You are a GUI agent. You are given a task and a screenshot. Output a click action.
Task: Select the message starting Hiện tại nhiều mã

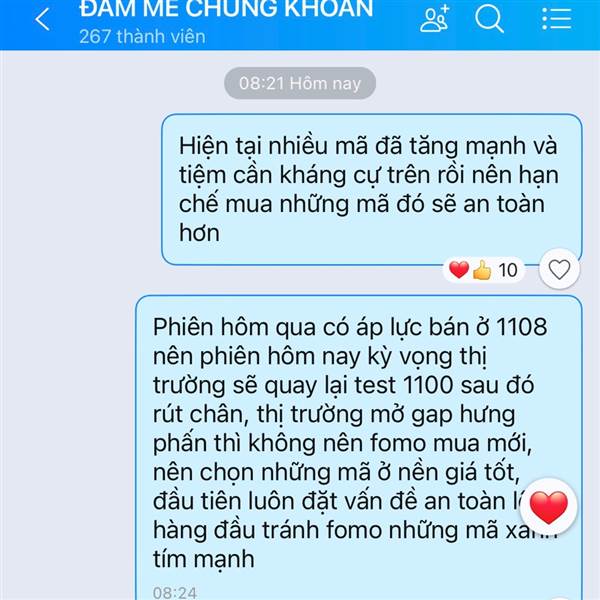(372, 189)
